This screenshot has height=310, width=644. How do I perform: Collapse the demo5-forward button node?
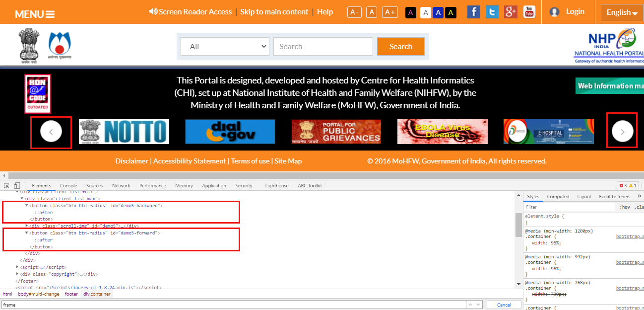click(x=27, y=232)
